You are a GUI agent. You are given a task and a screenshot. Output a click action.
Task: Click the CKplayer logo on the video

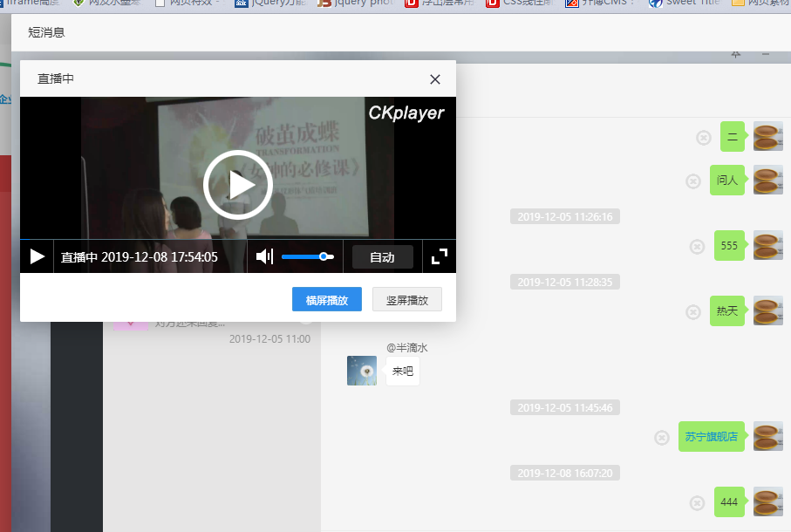[x=406, y=113]
